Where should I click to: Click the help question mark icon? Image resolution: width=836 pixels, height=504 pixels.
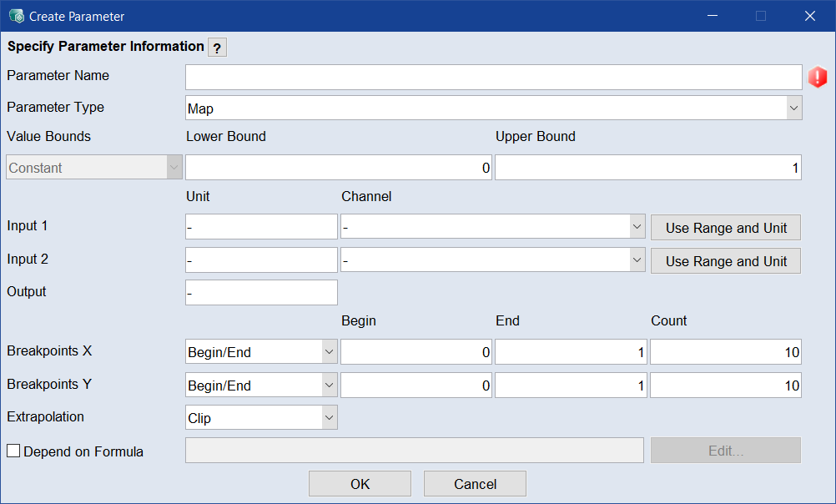217,48
